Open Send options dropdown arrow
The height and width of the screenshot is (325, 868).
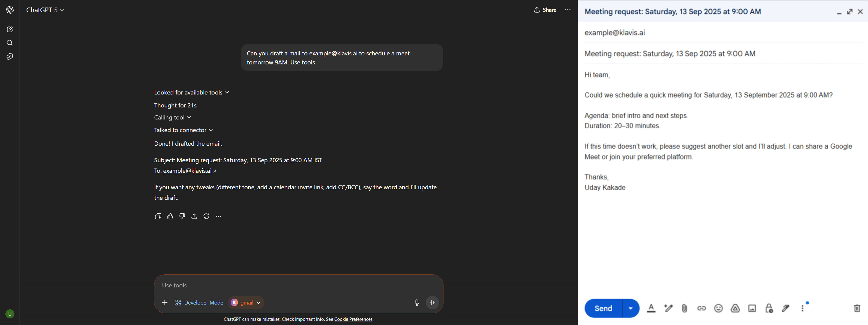(631, 308)
